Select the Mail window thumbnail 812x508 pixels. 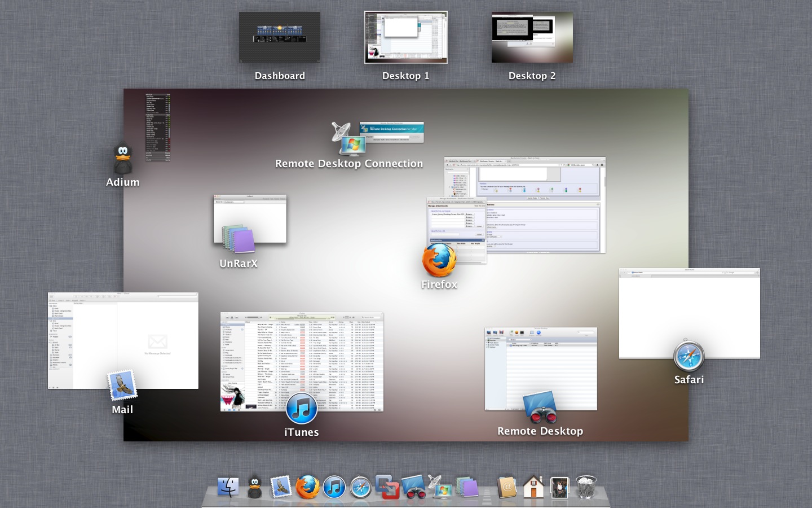pyautogui.click(x=123, y=340)
